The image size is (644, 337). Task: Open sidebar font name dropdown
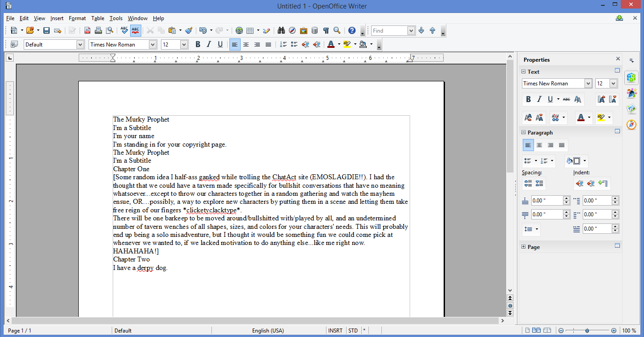(x=588, y=84)
